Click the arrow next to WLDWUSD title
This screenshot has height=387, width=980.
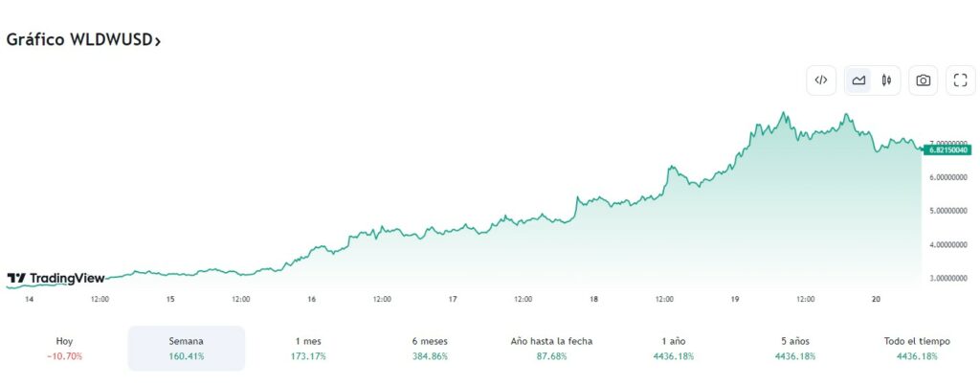click(158, 41)
